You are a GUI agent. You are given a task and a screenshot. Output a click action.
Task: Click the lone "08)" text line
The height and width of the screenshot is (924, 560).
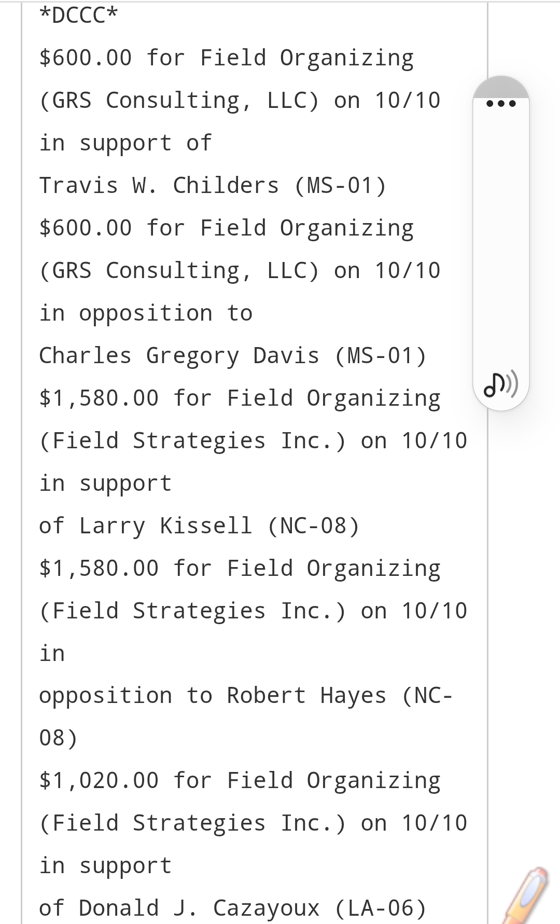58,738
